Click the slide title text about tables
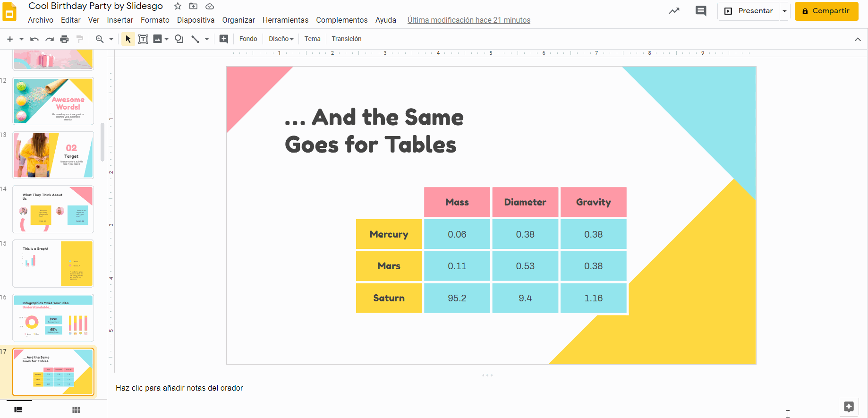 click(x=374, y=131)
